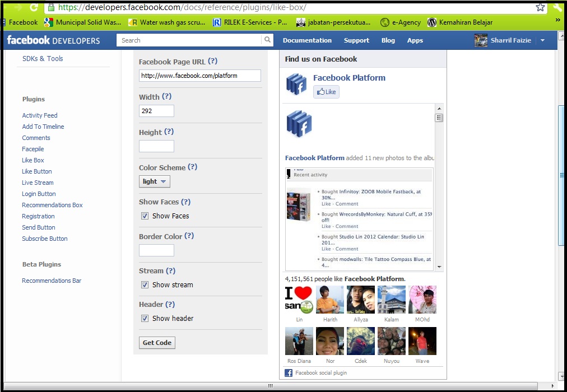
Task: Open help tooltip for Width
Action: pyautogui.click(x=167, y=96)
